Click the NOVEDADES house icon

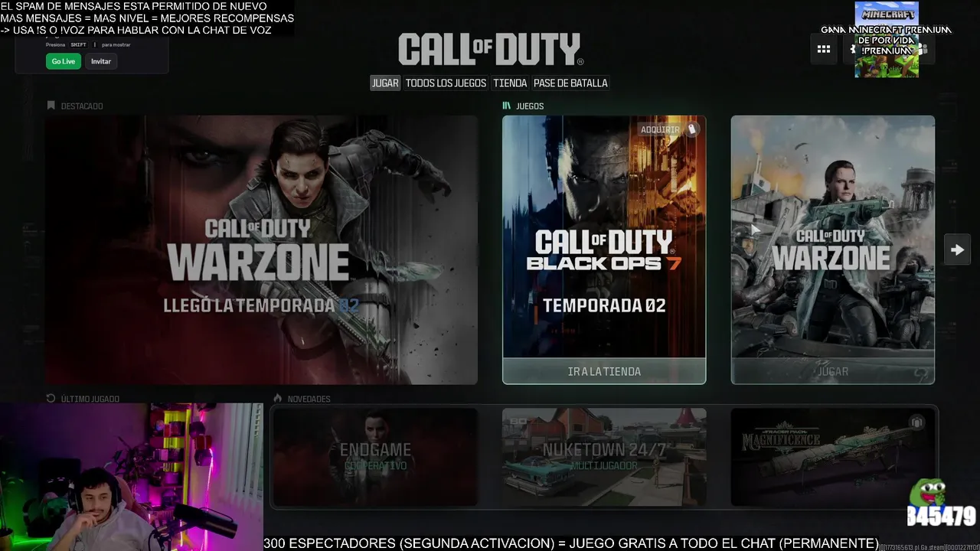point(278,399)
